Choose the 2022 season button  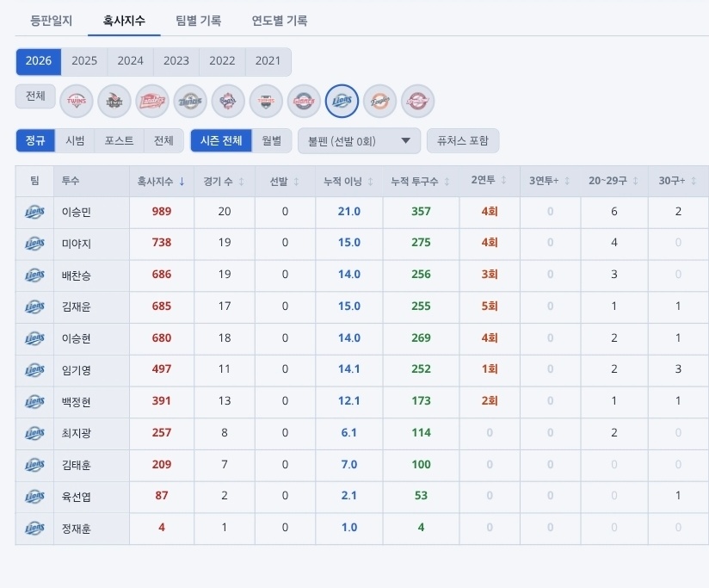coord(222,61)
